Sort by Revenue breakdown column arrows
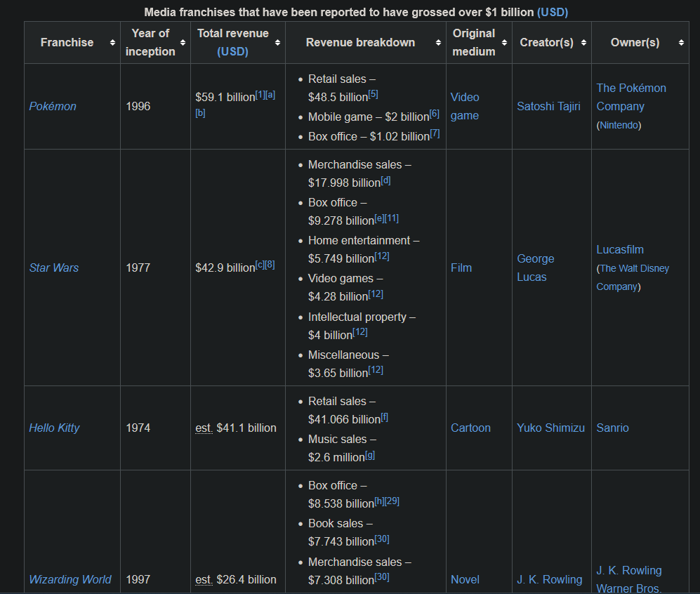The height and width of the screenshot is (594, 700). tap(438, 42)
